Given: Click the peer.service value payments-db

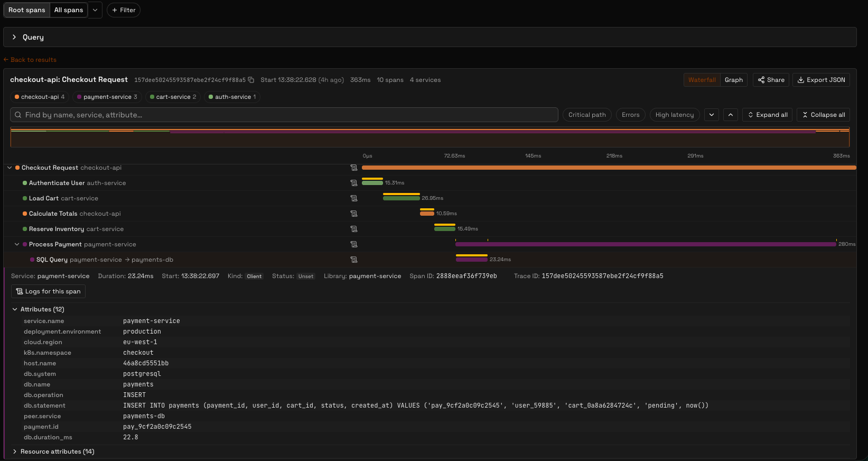Looking at the screenshot, I should click(x=144, y=416).
